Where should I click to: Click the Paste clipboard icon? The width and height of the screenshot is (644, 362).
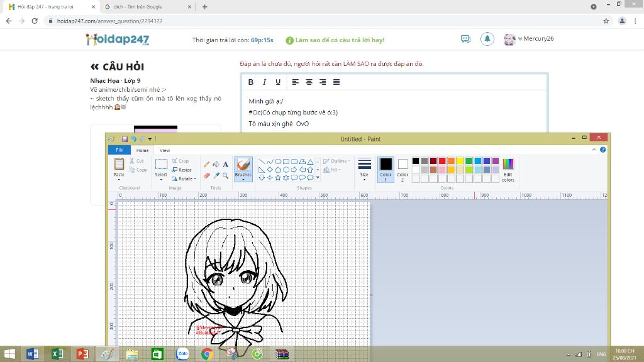point(119,164)
